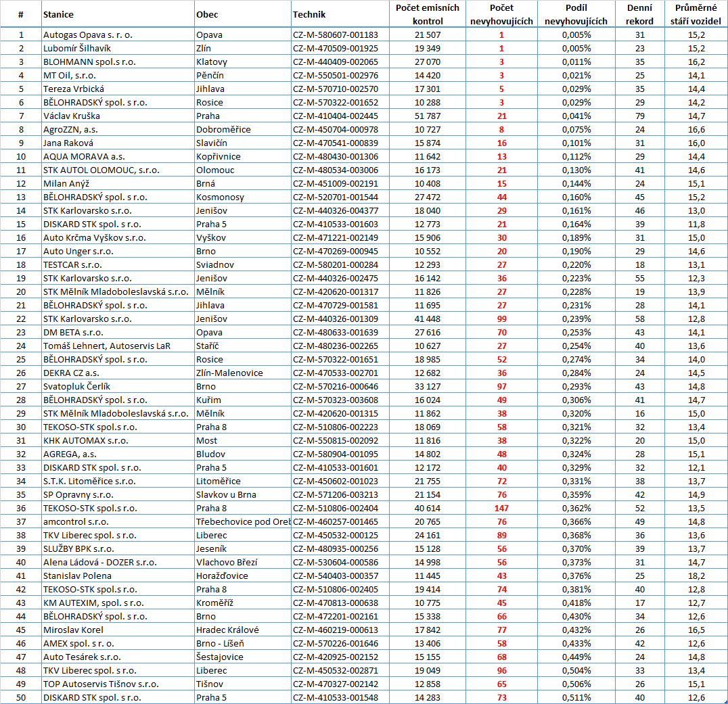Select cell 'MT Oil, s.r.o.'
Viewport: 728px width, 704px height.
118,75
